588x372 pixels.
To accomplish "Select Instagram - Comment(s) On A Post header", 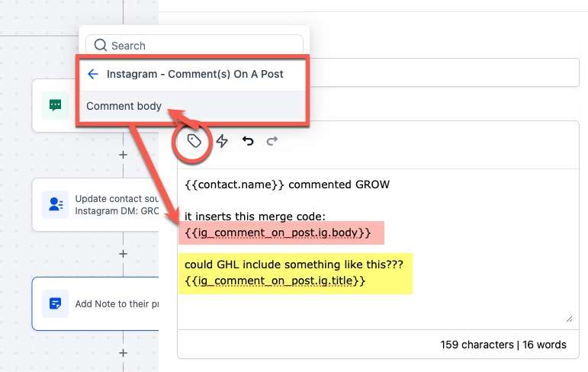I will pyautogui.click(x=194, y=74).
